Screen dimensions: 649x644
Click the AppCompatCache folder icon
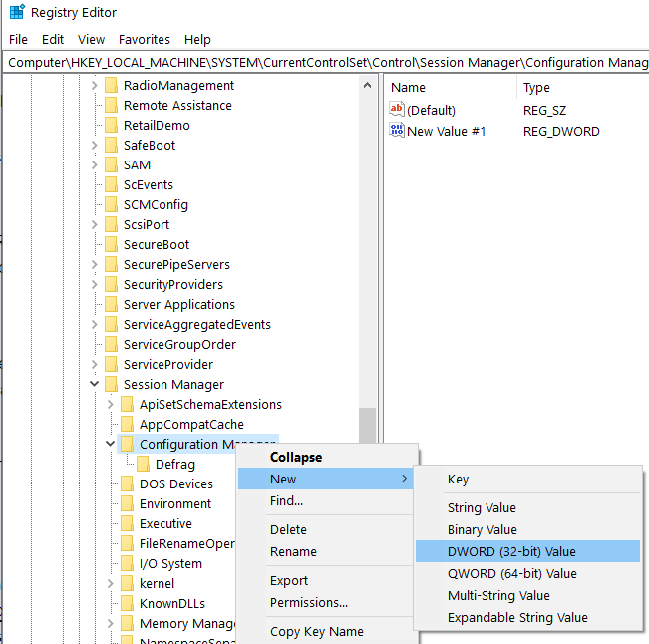coord(127,424)
